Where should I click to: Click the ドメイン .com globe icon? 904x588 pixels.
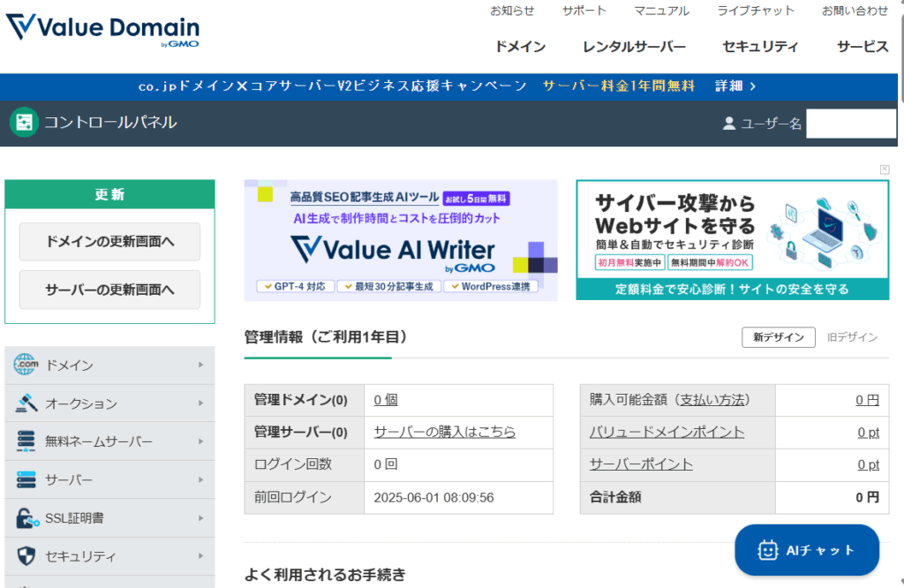[26, 365]
